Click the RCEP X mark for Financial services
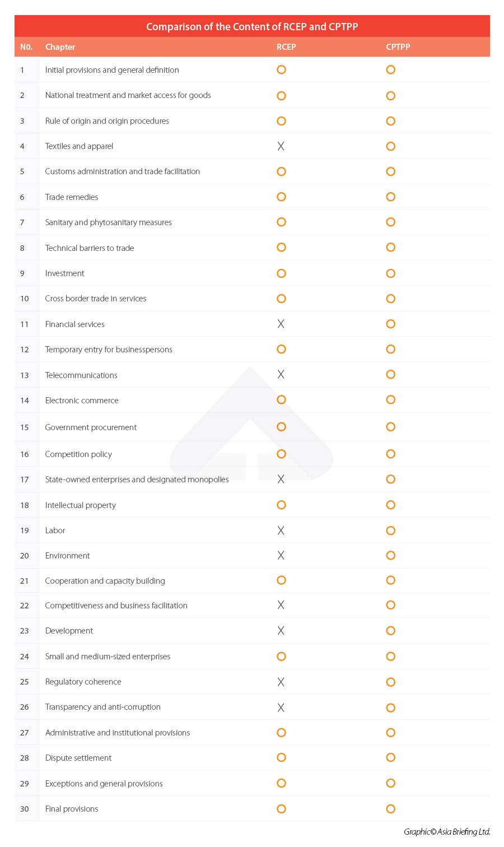504x847 pixels. (x=281, y=324)
